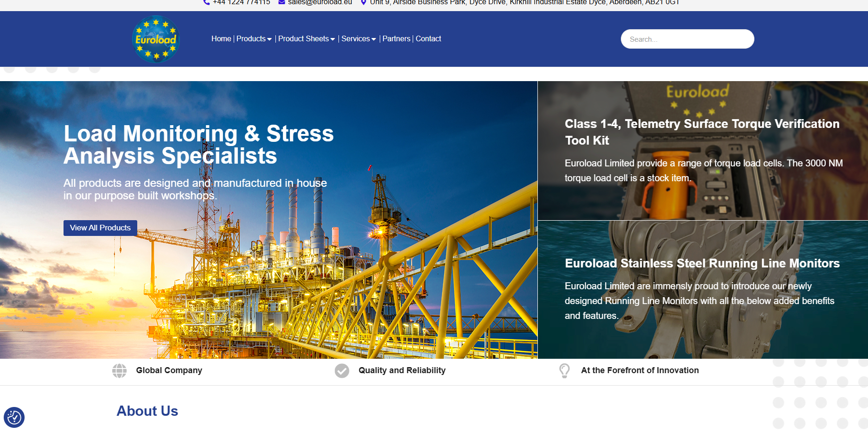Click the checkmark icon beside Quality and Reliability
The width and height of the screenshot is (868, 432).
click(342, 371)
